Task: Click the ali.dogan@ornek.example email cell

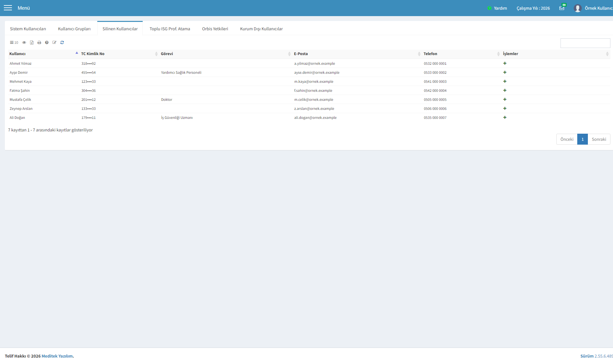Action: (315, 118)
